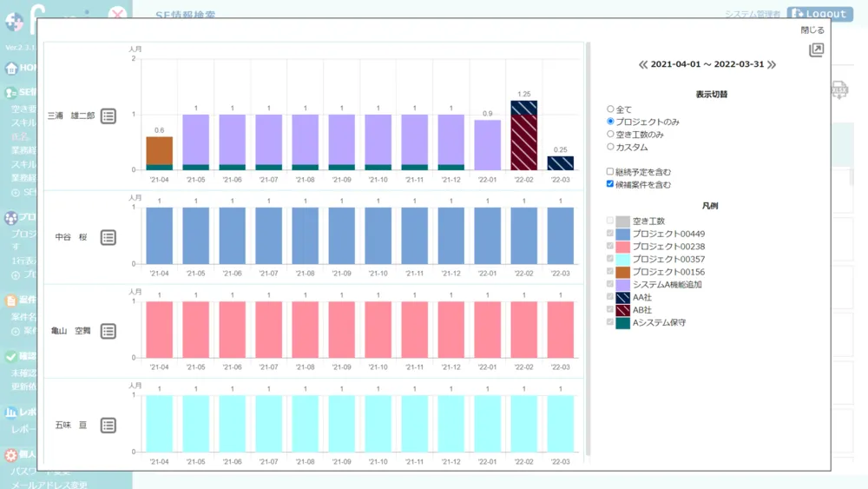Viewport: 868px width, 489px height.
Task: Select 空き工数のみ radio option
Action: pos(610,135)
